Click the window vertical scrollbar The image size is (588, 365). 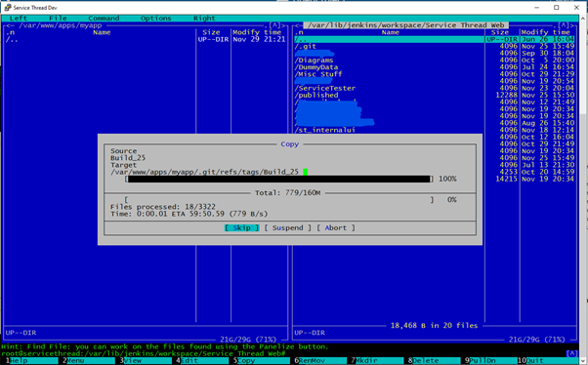[583, 187]
